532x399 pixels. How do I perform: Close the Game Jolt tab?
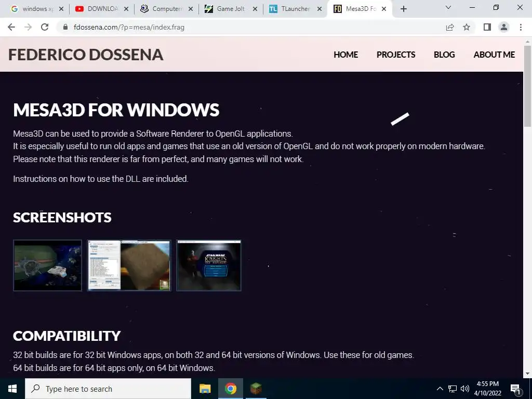coord(255,9)
